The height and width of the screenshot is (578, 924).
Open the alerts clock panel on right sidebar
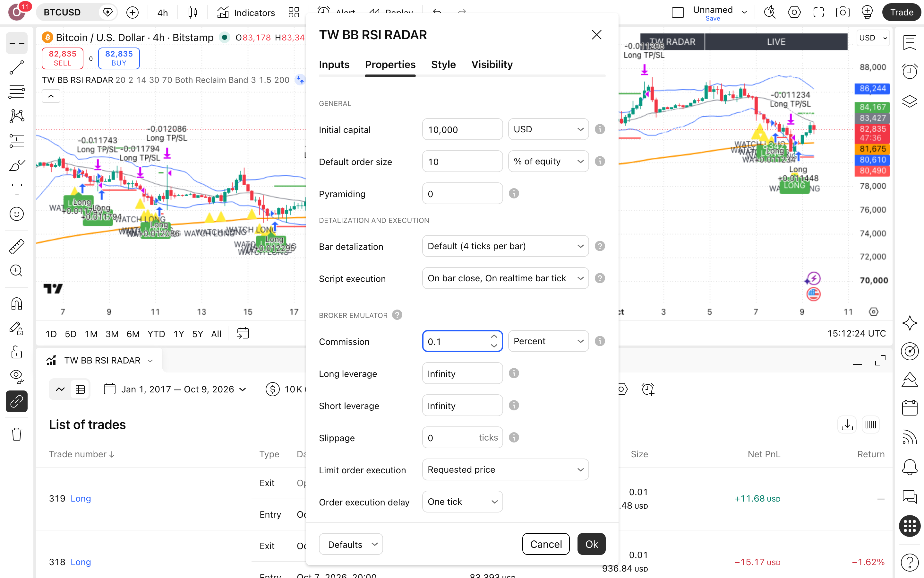[910, 72]
